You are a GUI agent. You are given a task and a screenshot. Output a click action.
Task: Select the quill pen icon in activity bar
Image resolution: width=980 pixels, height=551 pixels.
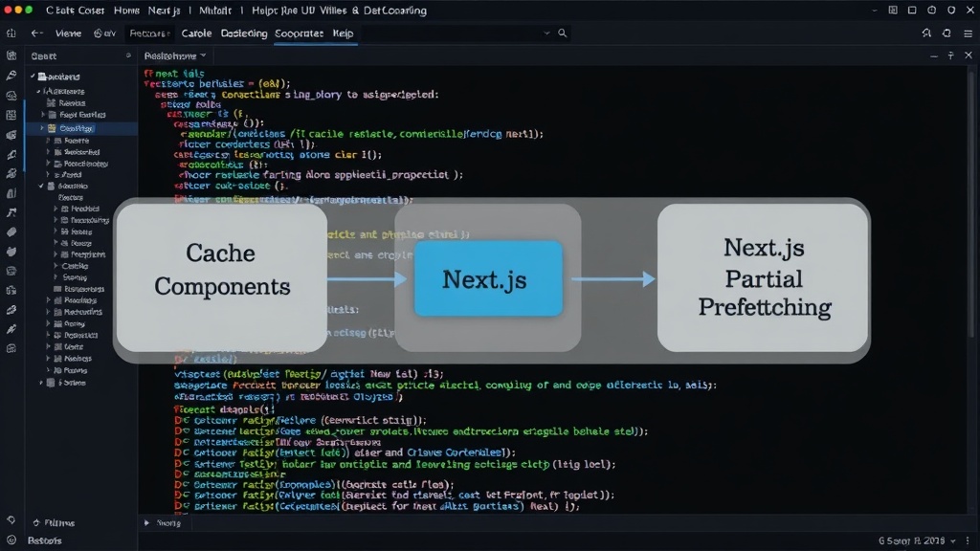[x=11, y=76]
